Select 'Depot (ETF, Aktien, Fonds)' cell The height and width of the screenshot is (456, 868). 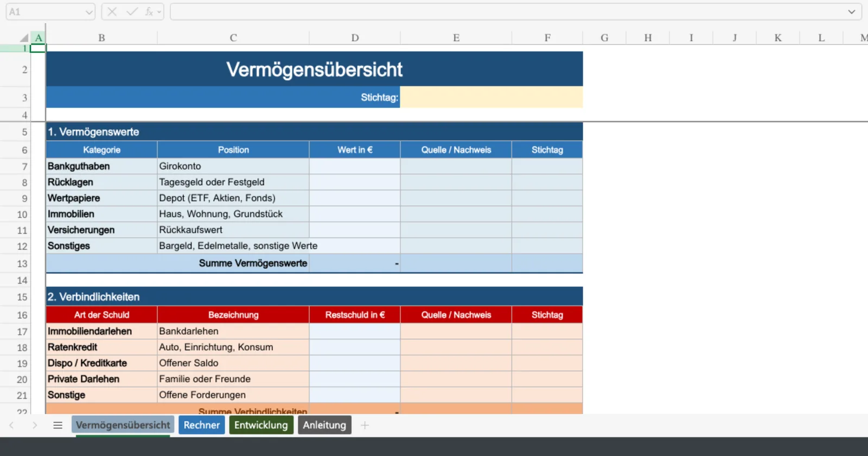click(x=233, y=198)
